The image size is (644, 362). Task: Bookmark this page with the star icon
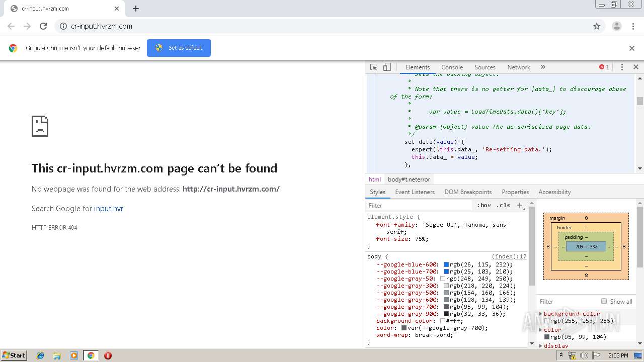[597, 26]
